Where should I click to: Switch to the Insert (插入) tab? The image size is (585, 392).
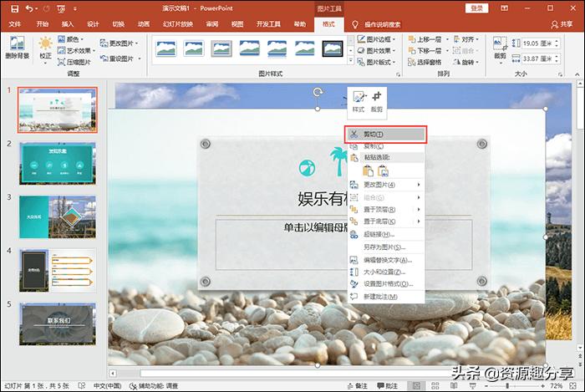pyautogui.click(x=68, y=24)
